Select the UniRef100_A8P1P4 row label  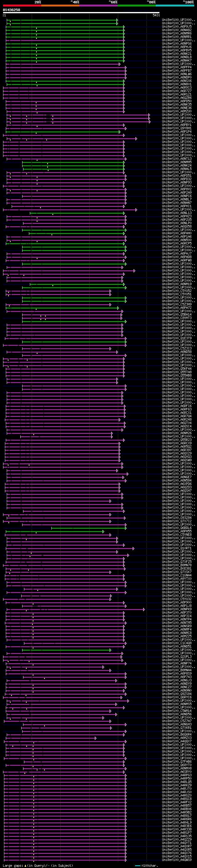click(177, 132)
